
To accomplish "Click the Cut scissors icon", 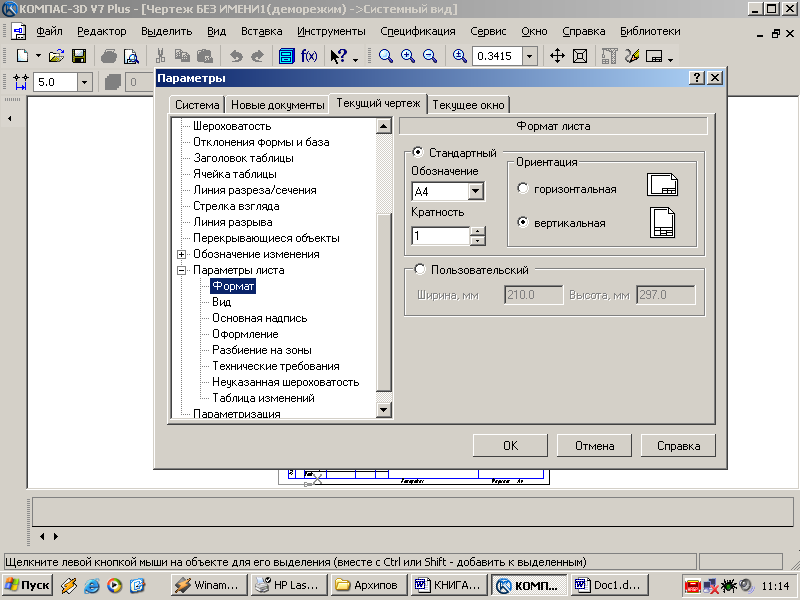I will [x=160, y=56].
